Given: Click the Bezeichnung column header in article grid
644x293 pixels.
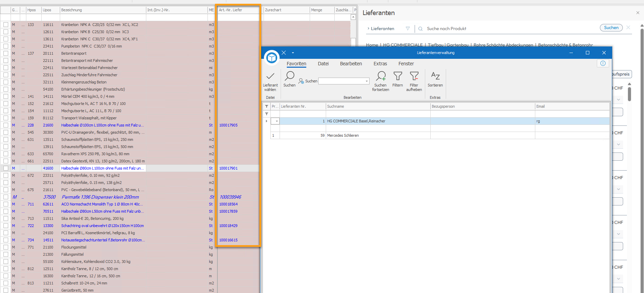Looking at the screenshot, I should (x=103, y=10).
